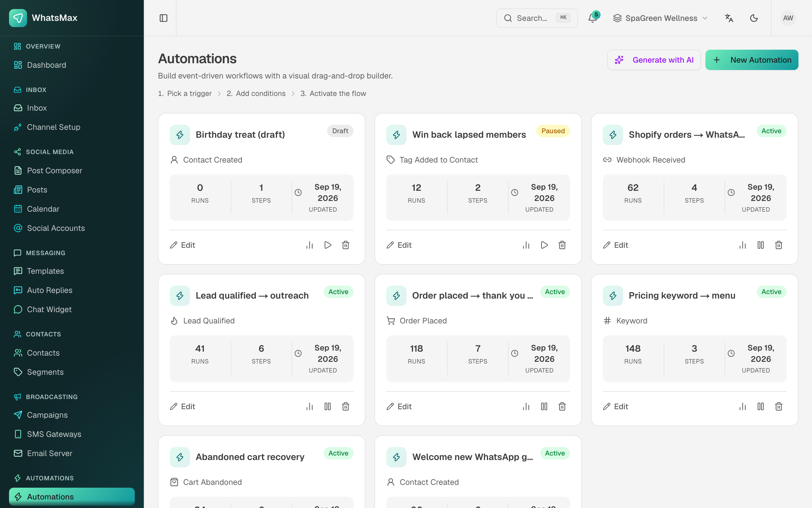Go to Posts page

tap(72, 189)
